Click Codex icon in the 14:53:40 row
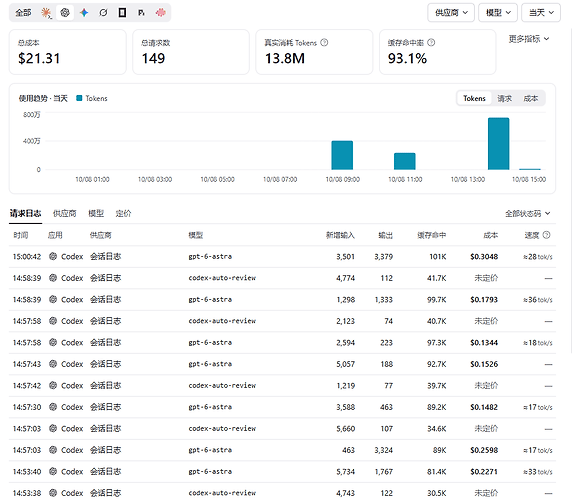The image size is (572, 500). 53,472
